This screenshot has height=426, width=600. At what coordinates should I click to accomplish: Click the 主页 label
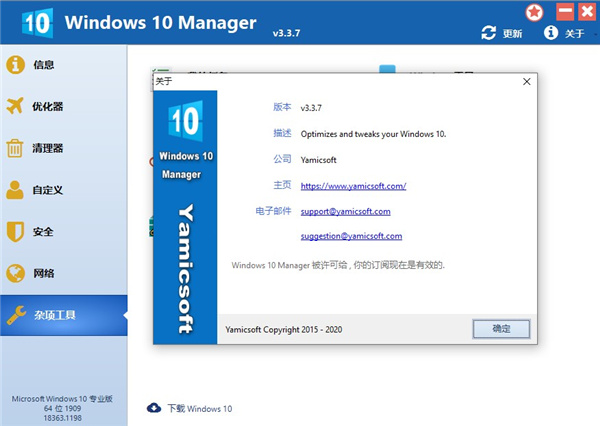click(x=282, y=185)
